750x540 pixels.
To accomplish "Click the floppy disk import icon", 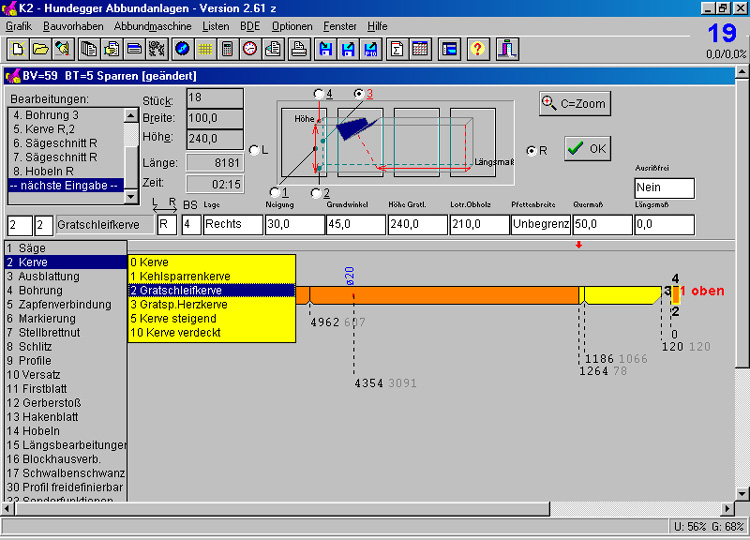I will (325, 49).
